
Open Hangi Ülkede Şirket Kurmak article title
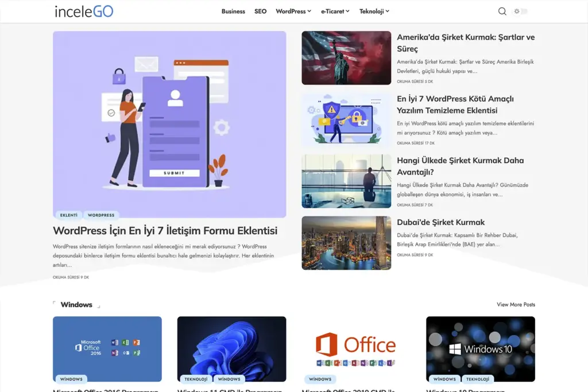coord(460,166)
